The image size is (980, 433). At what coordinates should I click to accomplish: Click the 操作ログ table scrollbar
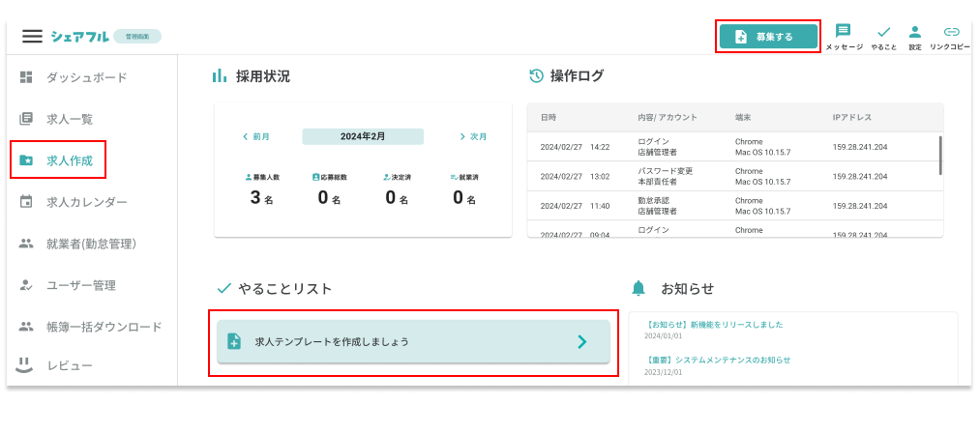(940, 155)
